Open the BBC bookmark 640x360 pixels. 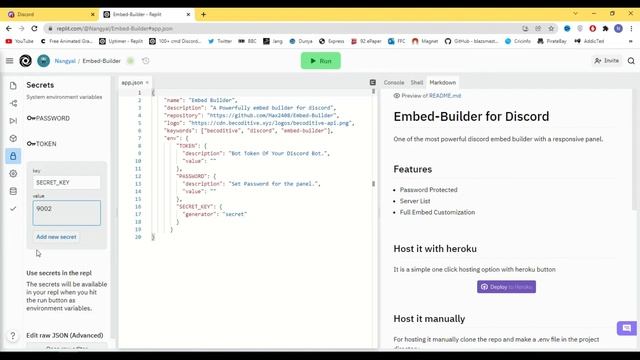click(x=247, y=41)
